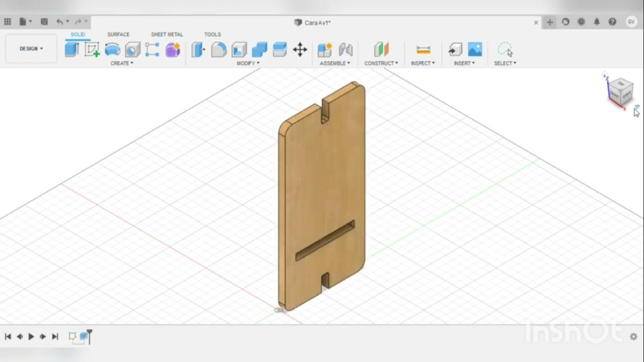Go to the beginning of the timeline
644x362 pixels.
pyautogui.click(x=8, y=336)
